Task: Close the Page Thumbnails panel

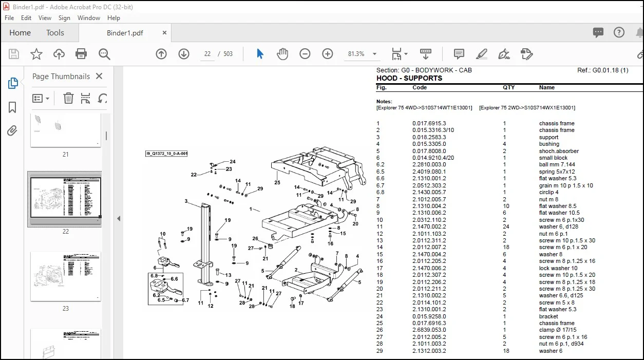Action: pos(99,76)
